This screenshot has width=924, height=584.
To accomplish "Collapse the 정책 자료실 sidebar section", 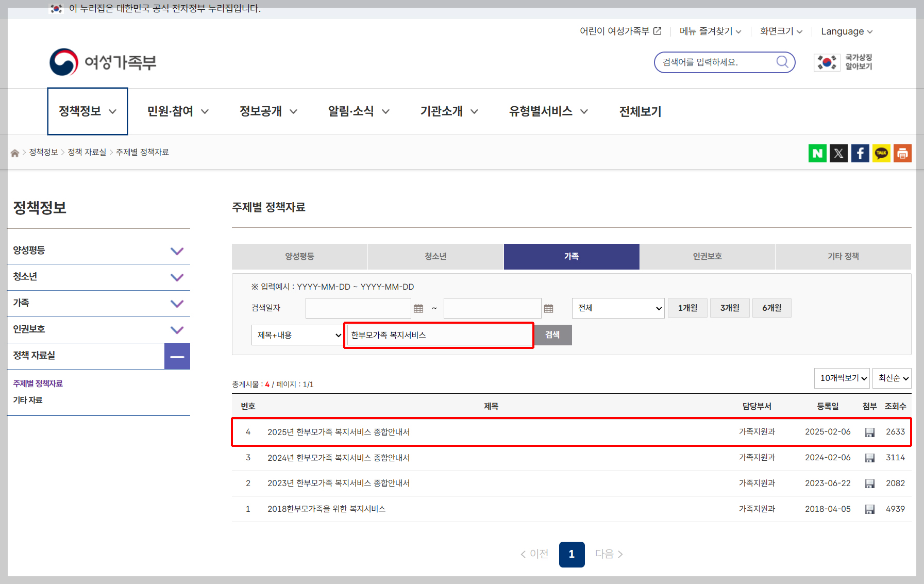I will pyautogui.click(x=177, y=356).
